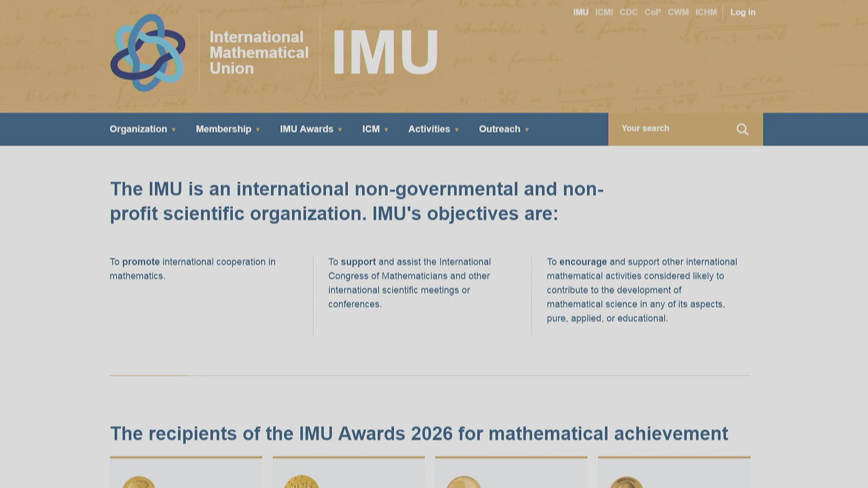The width and height of the screenshot is (868, 488).
Task: Go to the CWM top link
Action: pos(678,12)
